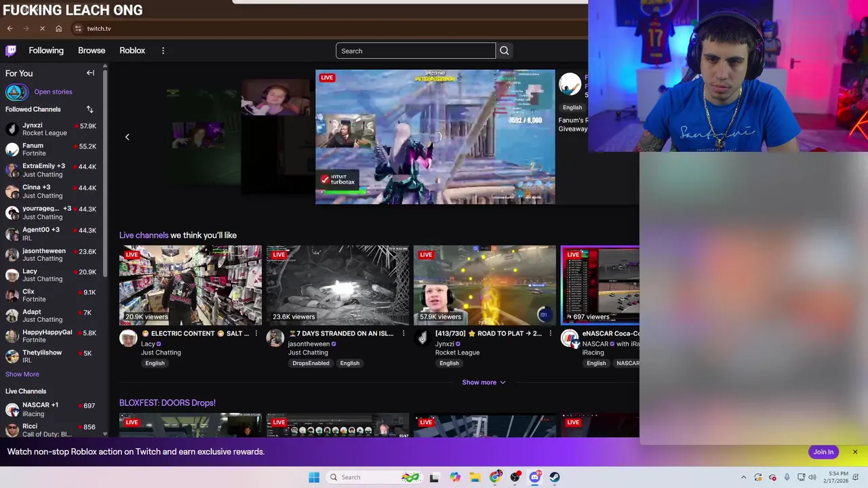The width and height of the screenshot is (868, 488).
Task: Click the Rocket League category under Jynxzi card
Action: pyautogui.click(x=457, y=352)
